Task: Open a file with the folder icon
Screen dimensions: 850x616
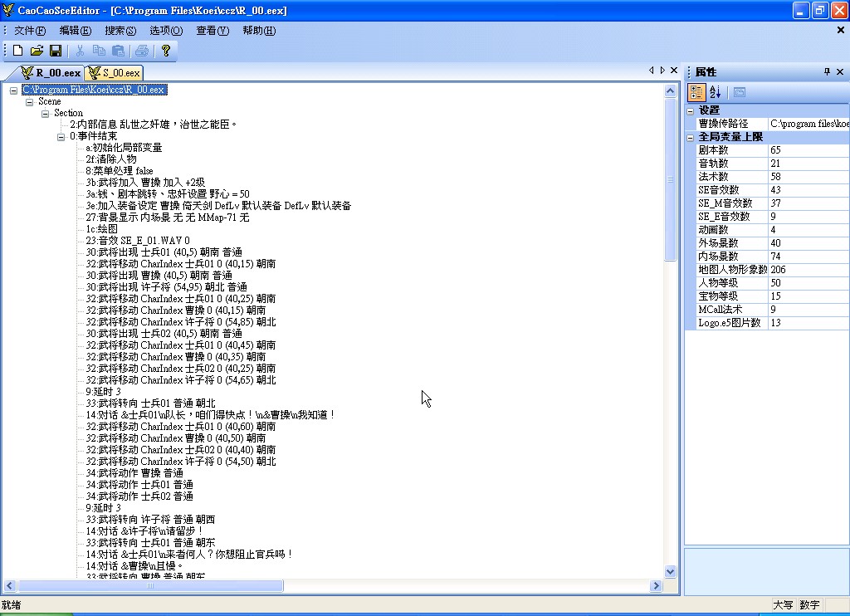Action: click(37, 51)
